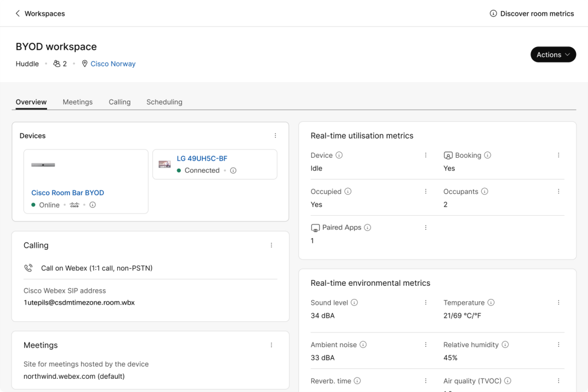Screen dimensions: 588x392
Task: Open the Meetings card more options menu
Action: (x=272, y=346)
